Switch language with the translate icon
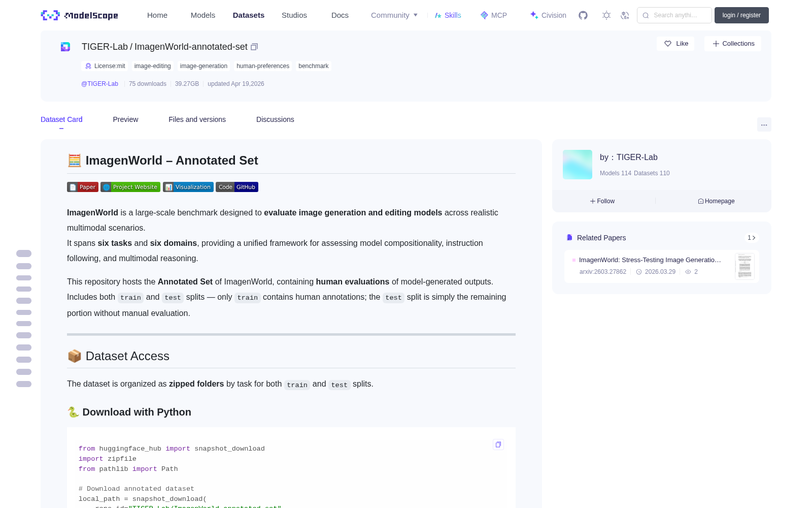The height and width of the screenshot is (508, 812). click(x=625, y=15)
